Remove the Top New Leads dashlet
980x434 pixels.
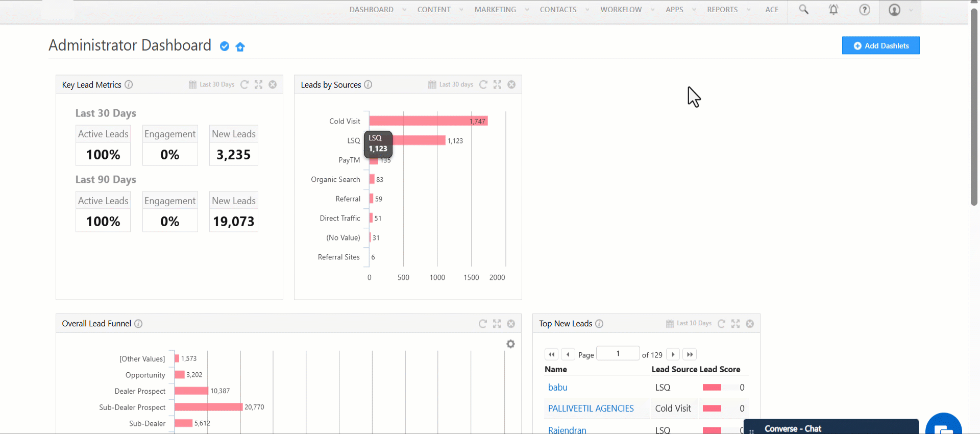[x=750, y=324]
